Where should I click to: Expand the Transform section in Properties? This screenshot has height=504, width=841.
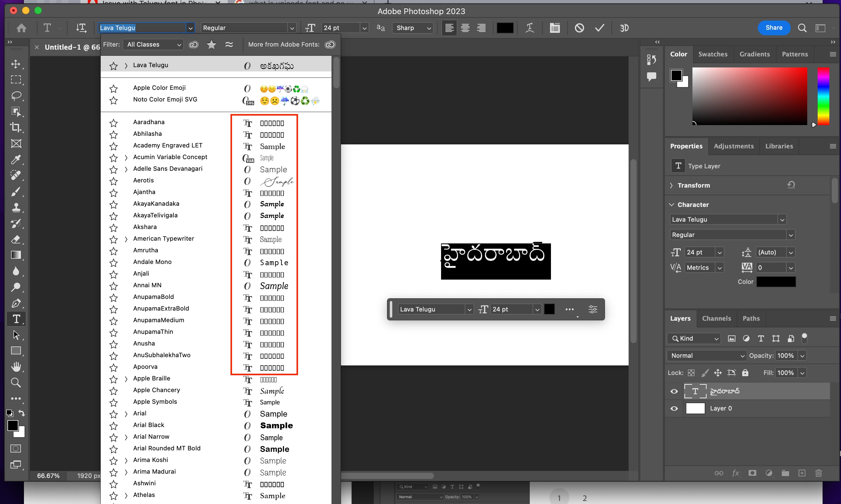tap(671, 185)
